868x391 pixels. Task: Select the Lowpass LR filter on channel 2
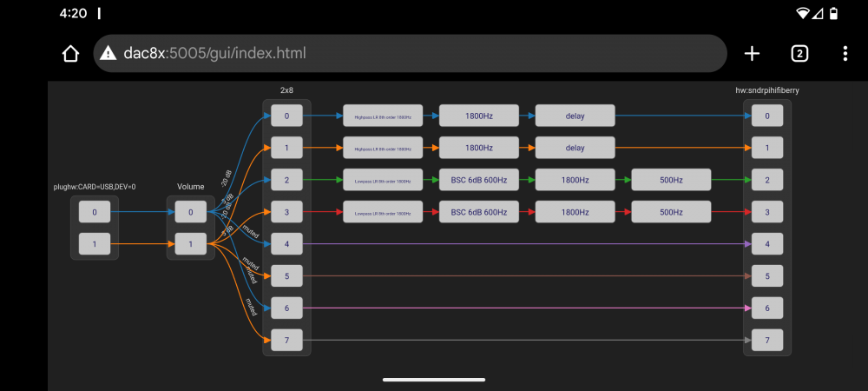tap(383, 180)
